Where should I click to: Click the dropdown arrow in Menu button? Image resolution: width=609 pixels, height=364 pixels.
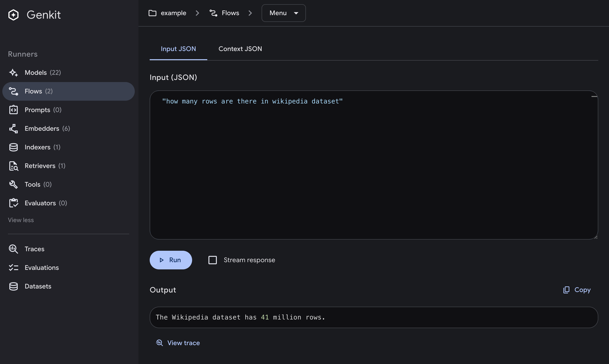coord(296,13)
